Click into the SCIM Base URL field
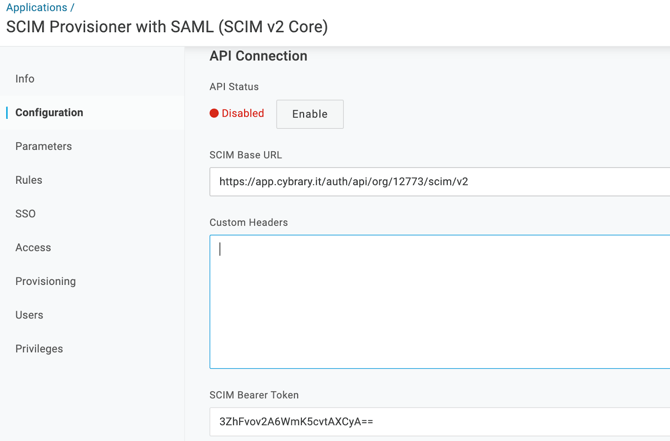The height and width of the screenshot is (441, 670). pyautogui.click(x=440, y=182)
